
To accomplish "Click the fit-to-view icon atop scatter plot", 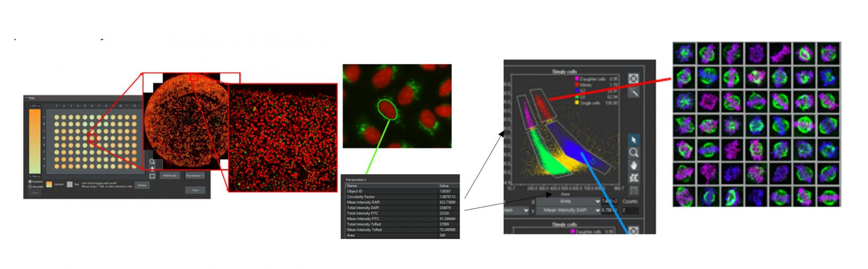I will 633,79.
